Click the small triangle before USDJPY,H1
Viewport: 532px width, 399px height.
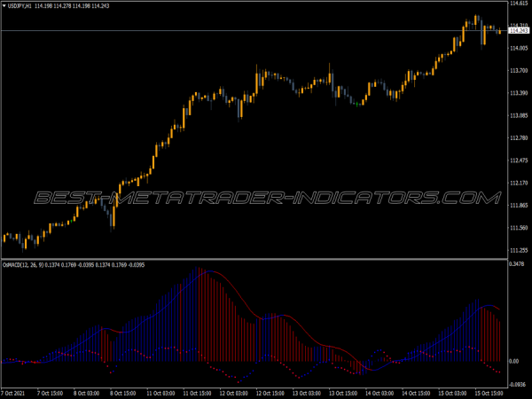[x=4, y=6]
